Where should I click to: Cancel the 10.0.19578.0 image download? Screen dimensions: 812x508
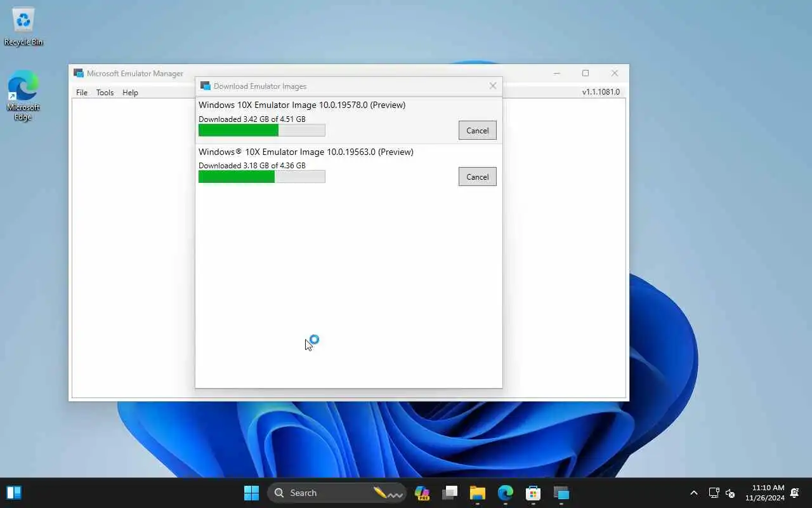point(477,130)
